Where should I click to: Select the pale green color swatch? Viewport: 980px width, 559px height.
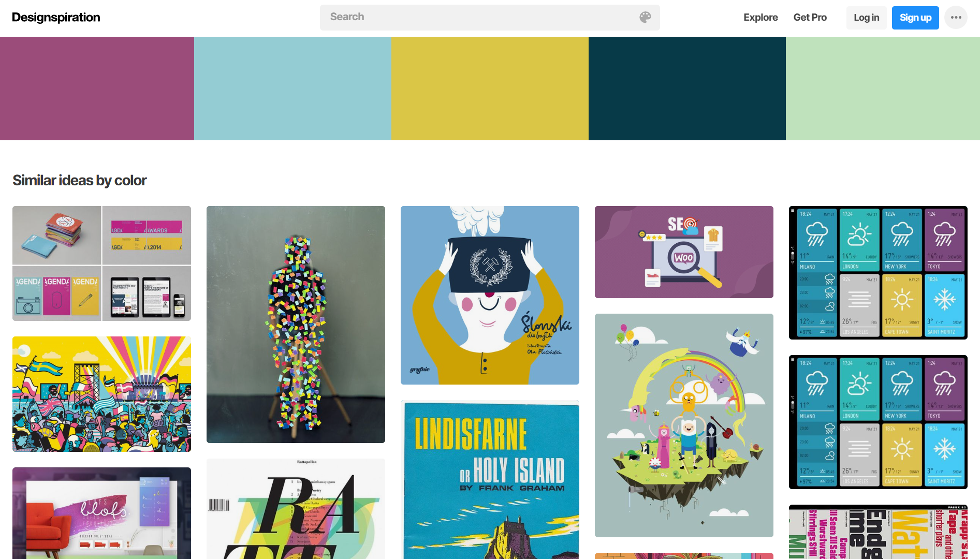(883, 89)
